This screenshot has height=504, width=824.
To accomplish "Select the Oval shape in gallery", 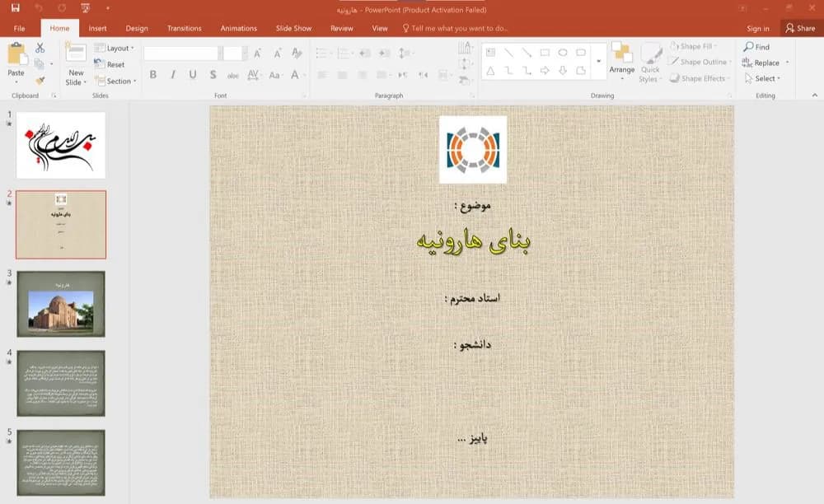I will [x=563, y=53].
